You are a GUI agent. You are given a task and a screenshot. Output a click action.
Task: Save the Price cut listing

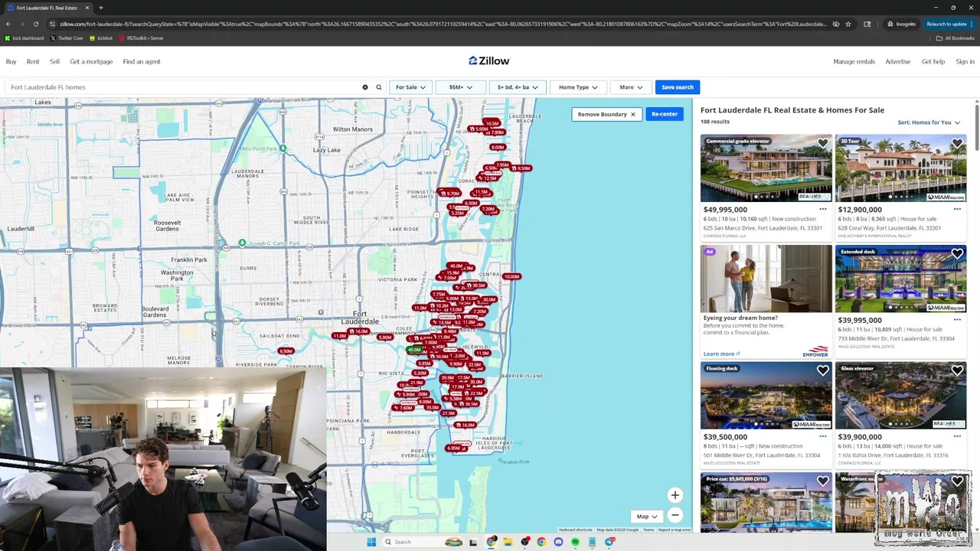pos(822,481)
